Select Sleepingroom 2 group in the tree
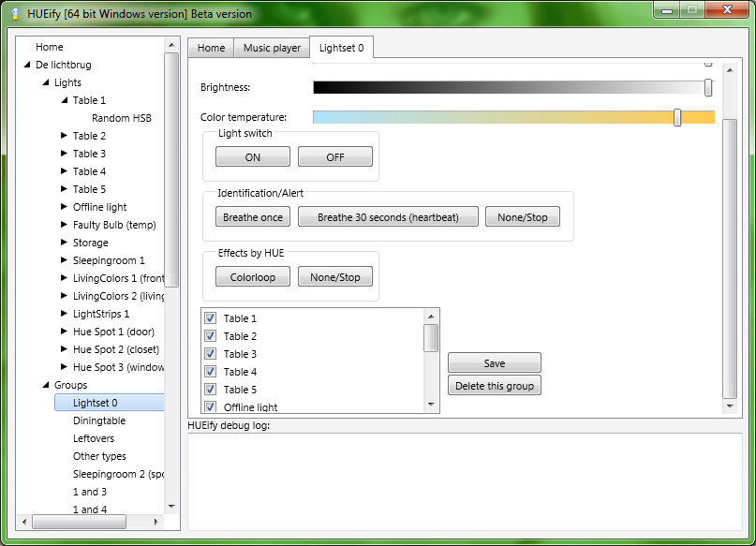This screenshot has height=546, width=756. (x=118, y=474)
